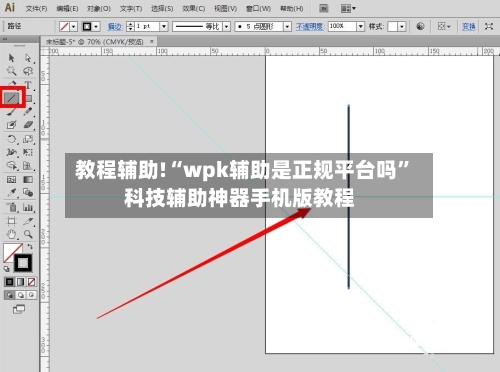Apply Gradient mode

coord(20,282)
